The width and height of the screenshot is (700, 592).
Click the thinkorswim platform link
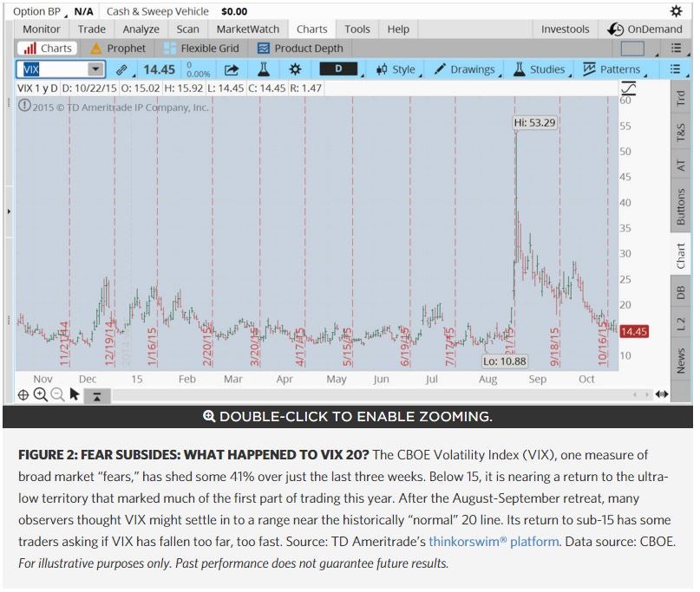494,541
